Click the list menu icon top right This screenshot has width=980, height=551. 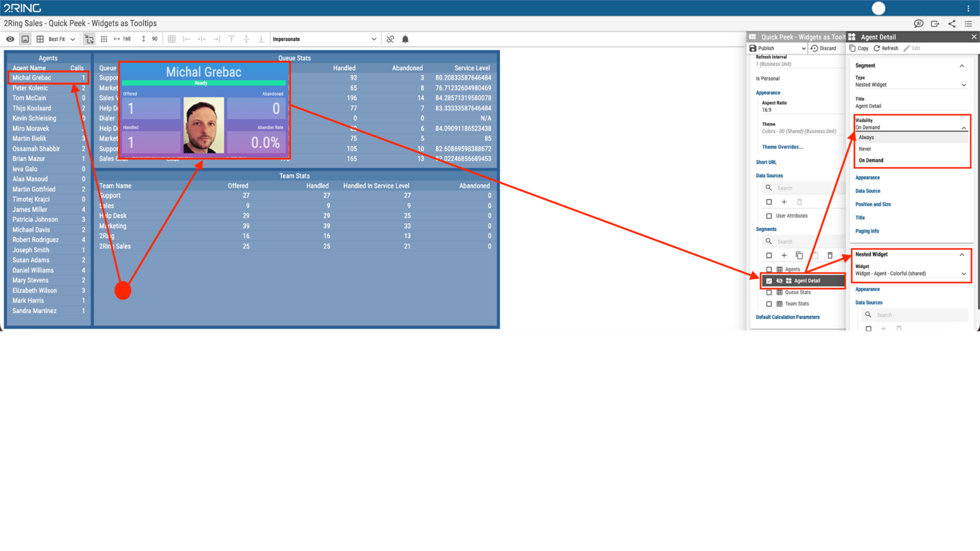[x=968, y=24]
